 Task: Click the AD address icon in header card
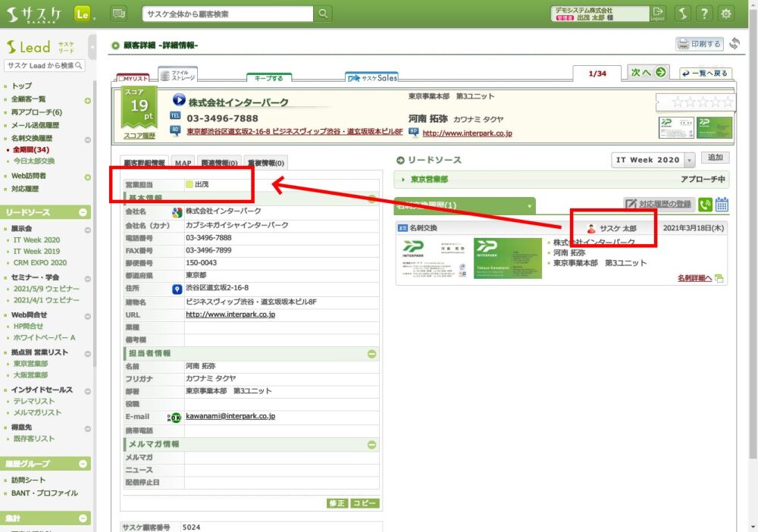click(x=175, y=130)
